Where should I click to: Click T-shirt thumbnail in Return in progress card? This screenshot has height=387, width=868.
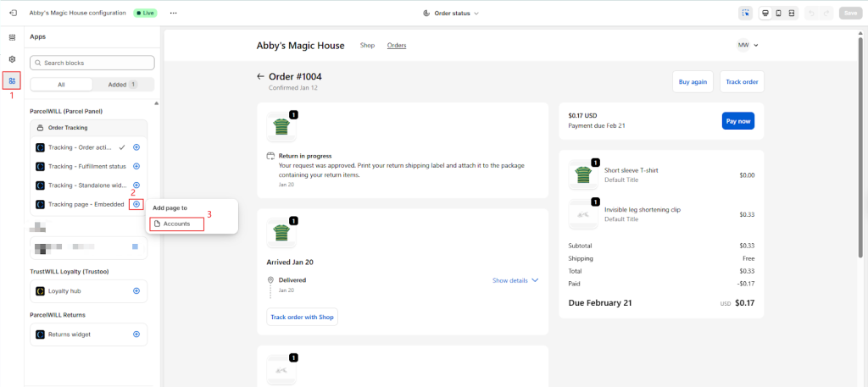pos(281,127)
